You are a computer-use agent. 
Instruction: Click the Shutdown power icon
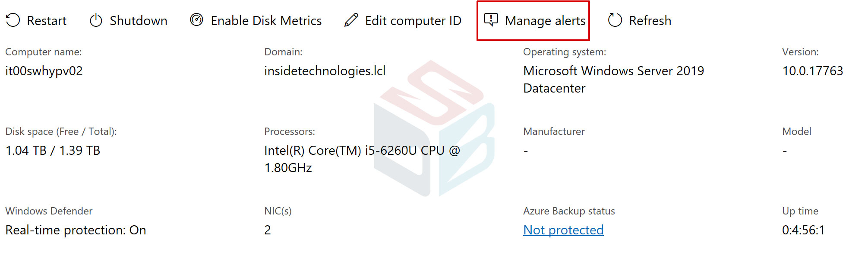pos(95,20)
